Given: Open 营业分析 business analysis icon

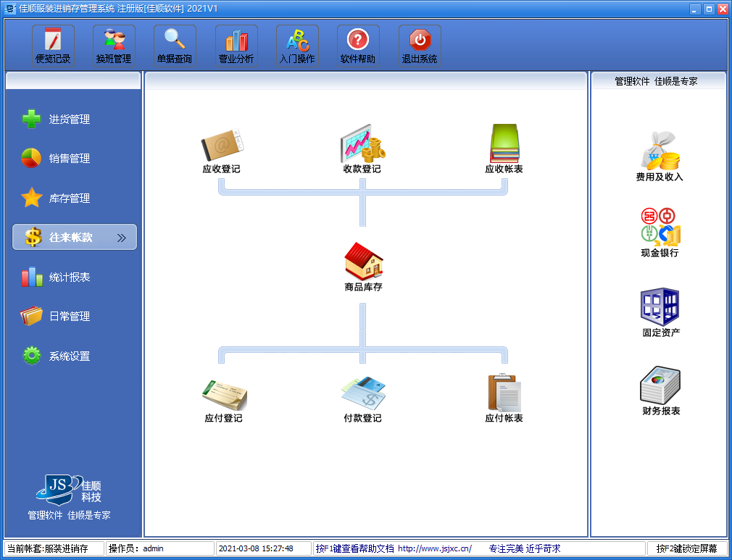Looking at the screenshot, I should pos(236,46).
